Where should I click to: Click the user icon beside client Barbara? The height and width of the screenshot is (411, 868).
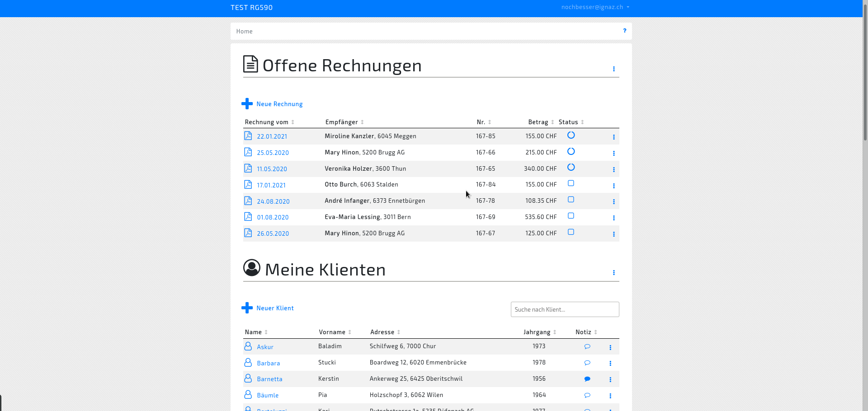pos(248,362)
